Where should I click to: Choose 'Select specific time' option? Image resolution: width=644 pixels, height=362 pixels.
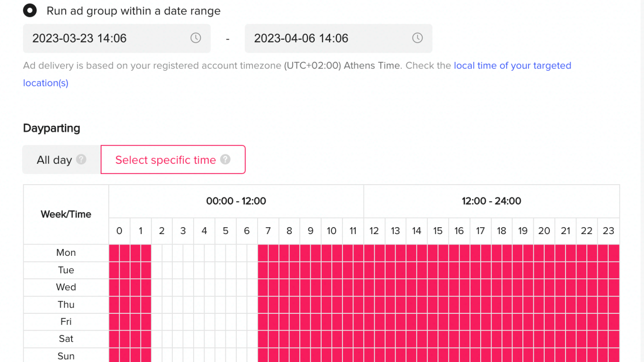[173, 160]
